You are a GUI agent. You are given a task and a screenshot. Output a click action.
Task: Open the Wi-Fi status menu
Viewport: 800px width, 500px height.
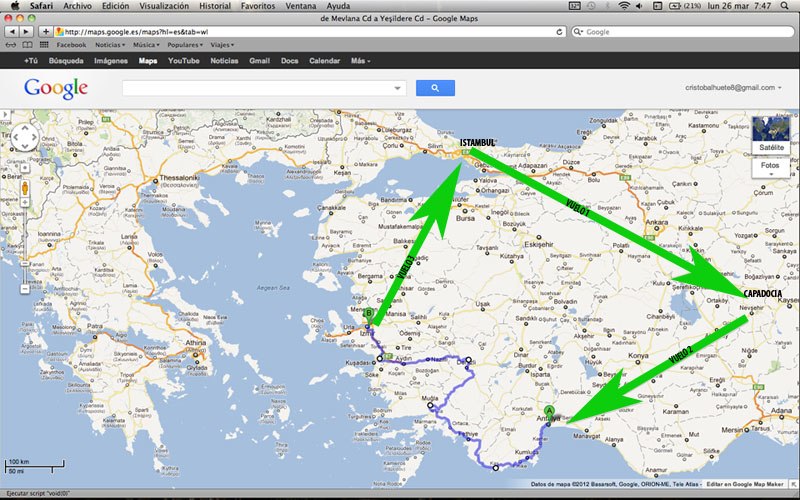coord(623,6)
